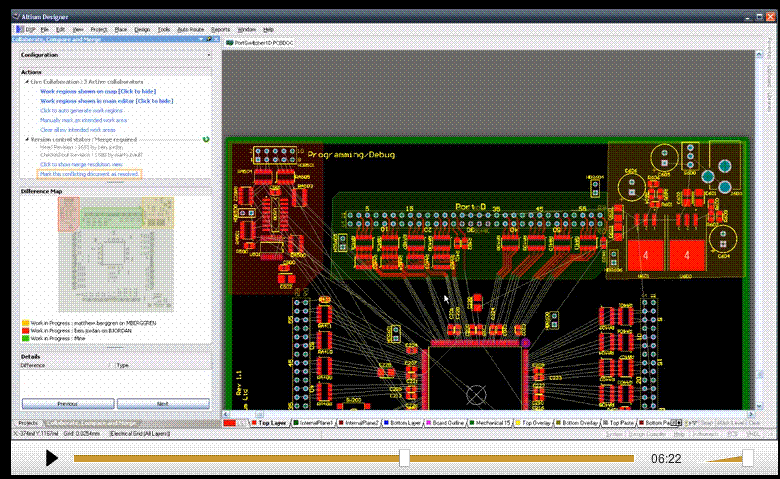Open the Auto Route menu
Image resolution: width=780 pixels, height=479 pixels.
pos(190,30)
